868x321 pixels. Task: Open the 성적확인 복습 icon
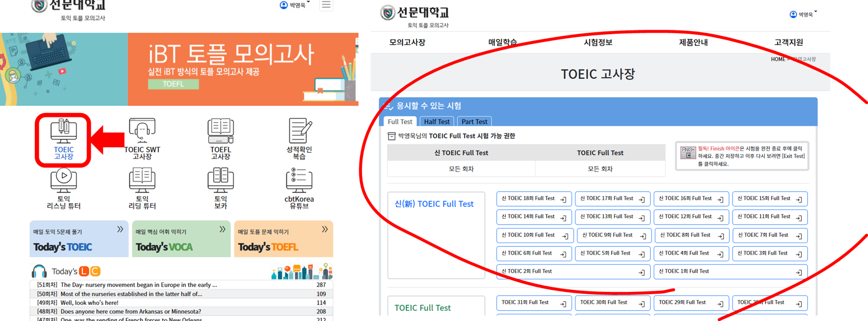coord(299,139)
